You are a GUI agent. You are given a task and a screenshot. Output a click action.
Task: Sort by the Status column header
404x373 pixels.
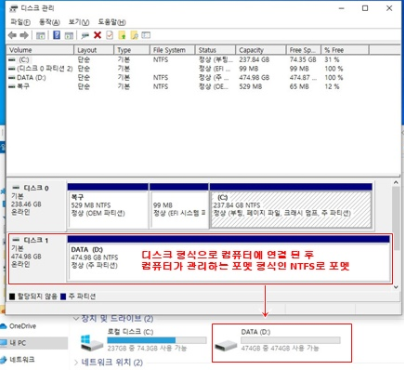point(215,50)
